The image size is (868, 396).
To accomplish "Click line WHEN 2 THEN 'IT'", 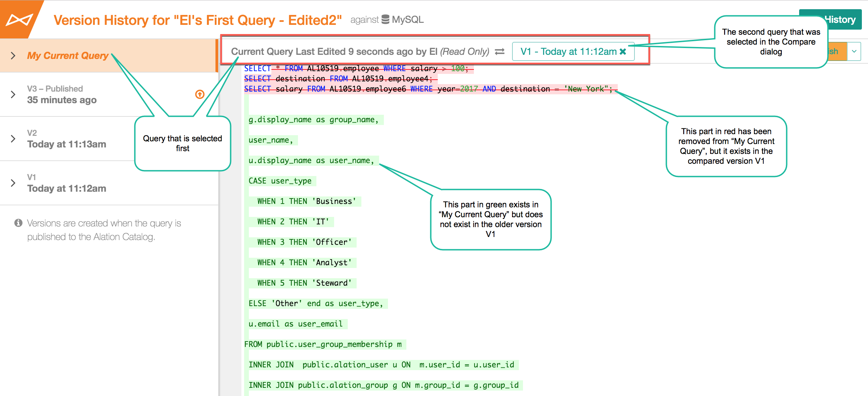I will (293, 222).
